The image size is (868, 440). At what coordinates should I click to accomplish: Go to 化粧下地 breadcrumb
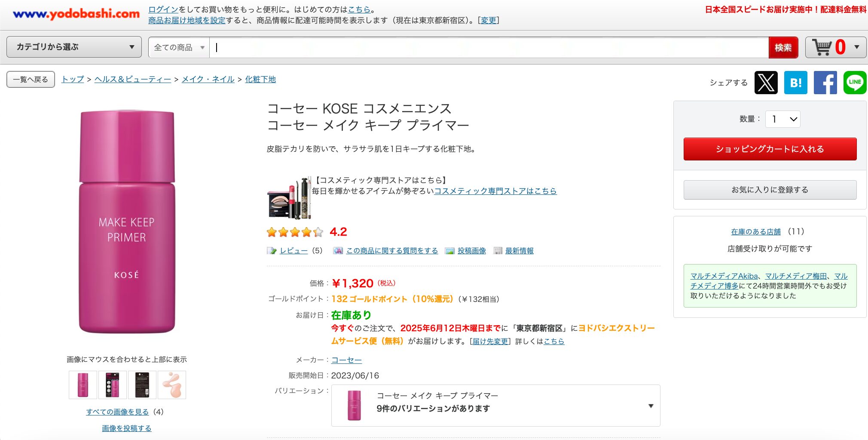[x=260, y=79]
